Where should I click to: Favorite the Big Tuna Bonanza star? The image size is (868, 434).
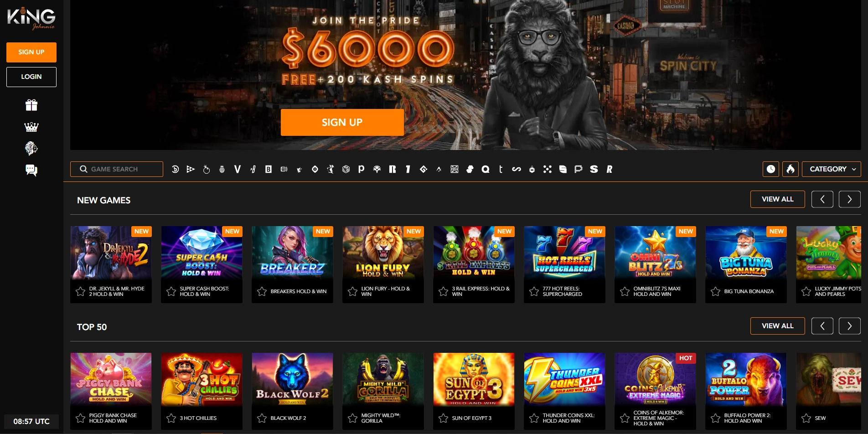click(715, 291)
